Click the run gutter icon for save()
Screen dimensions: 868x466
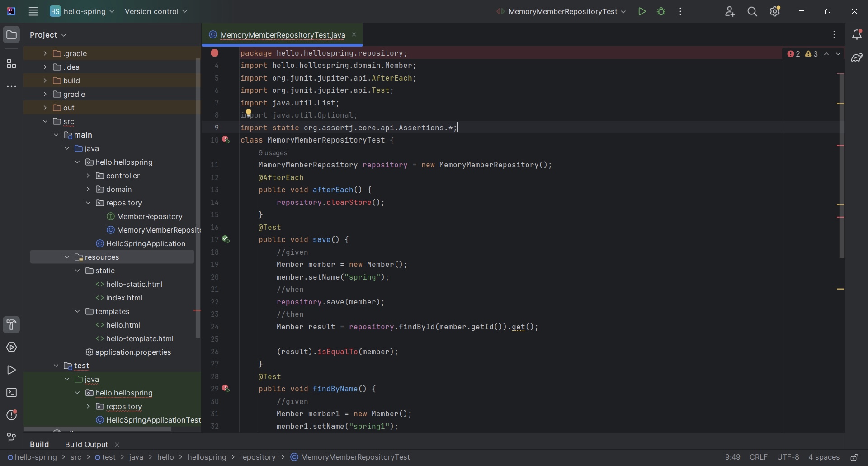226,240
